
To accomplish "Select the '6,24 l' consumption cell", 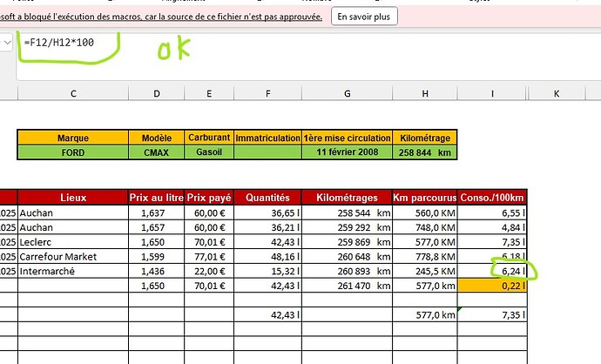I will (492, 272).
